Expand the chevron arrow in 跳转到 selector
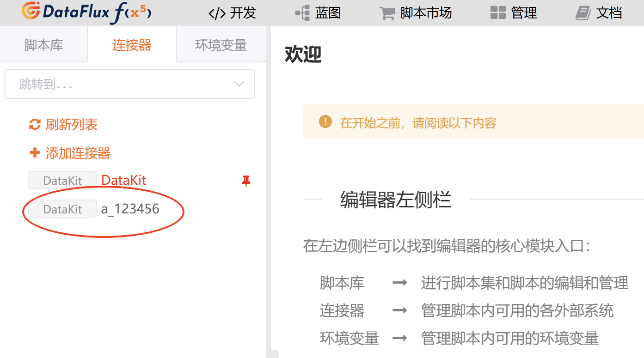The height and width of the screenshot is (358, 644). coord(239,84)
